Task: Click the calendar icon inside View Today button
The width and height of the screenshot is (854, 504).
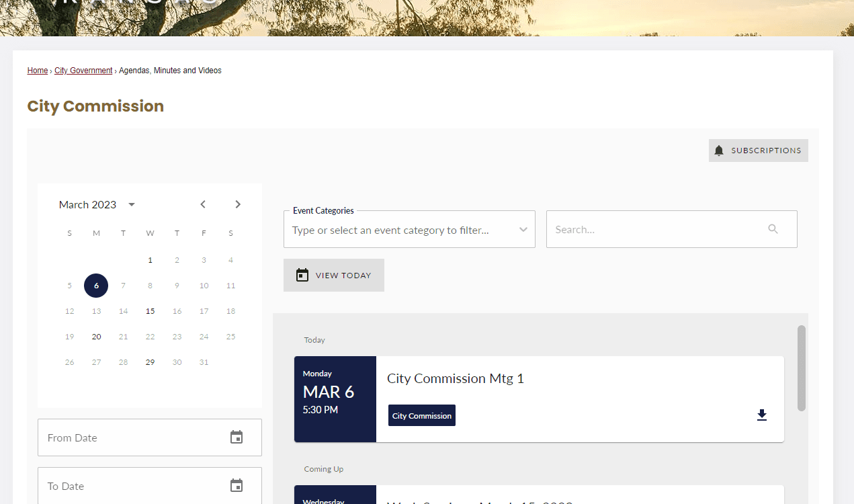Action: pos(302,275)
